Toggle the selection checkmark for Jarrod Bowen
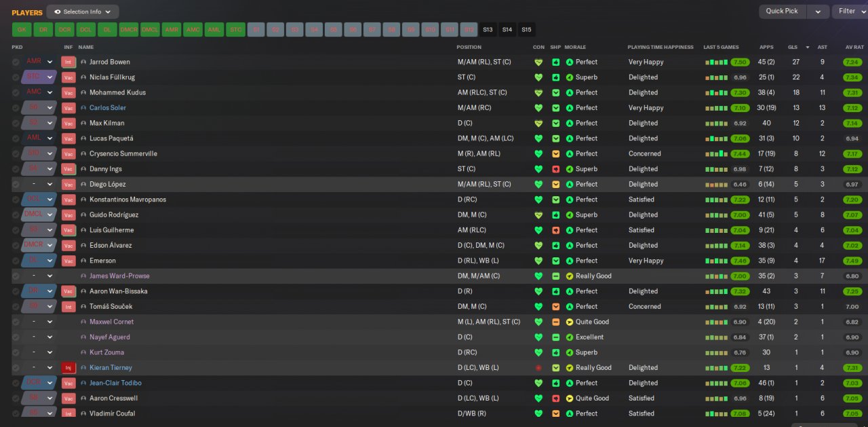This screenshot has height=427, width=868. click(x=16, y=62)
